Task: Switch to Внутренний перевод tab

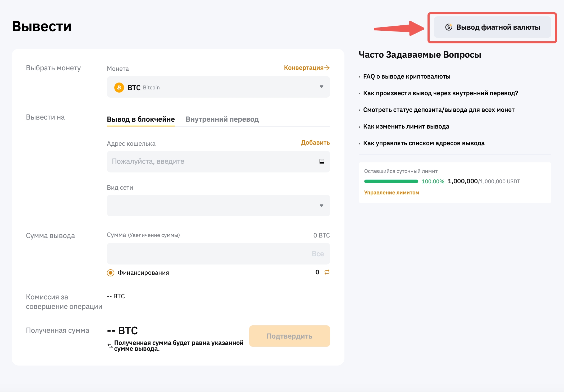Action: coord(222,119)
